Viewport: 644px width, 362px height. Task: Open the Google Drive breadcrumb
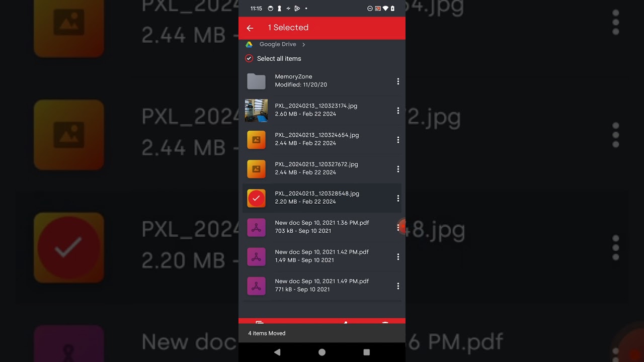(x=278, y=44)
